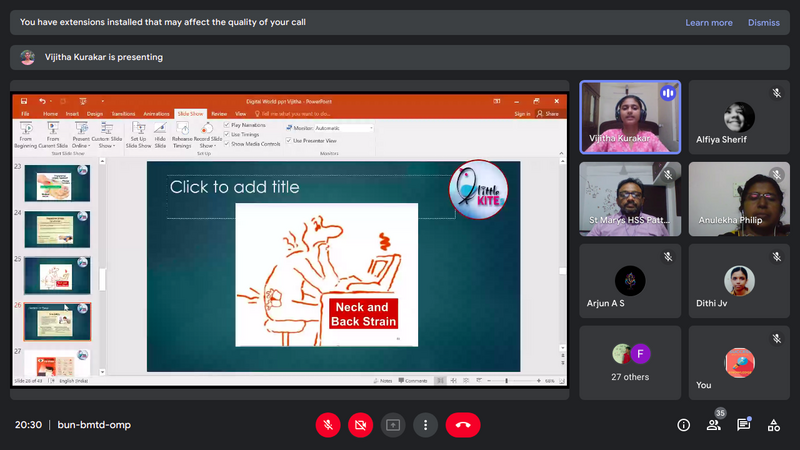
Task: Open the chat panel icon
Action: click(x=744, y=425)
